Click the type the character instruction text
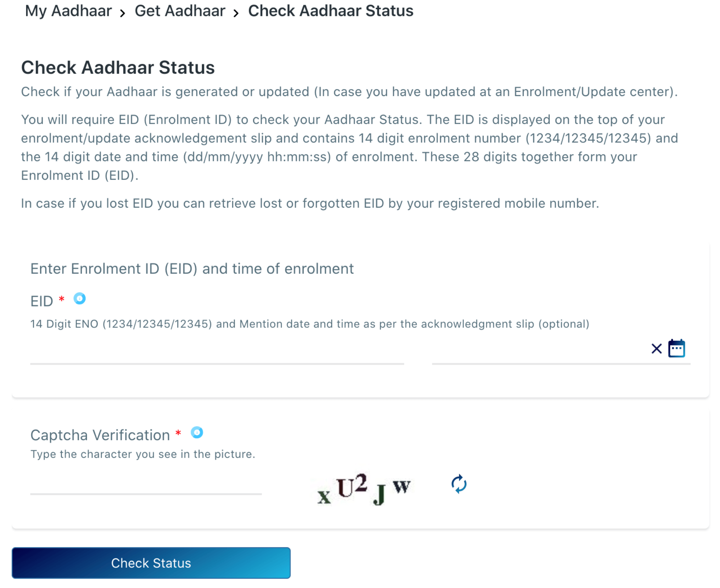Image resolution: width=720 pixels, height=588 pixels. (143, 454)
